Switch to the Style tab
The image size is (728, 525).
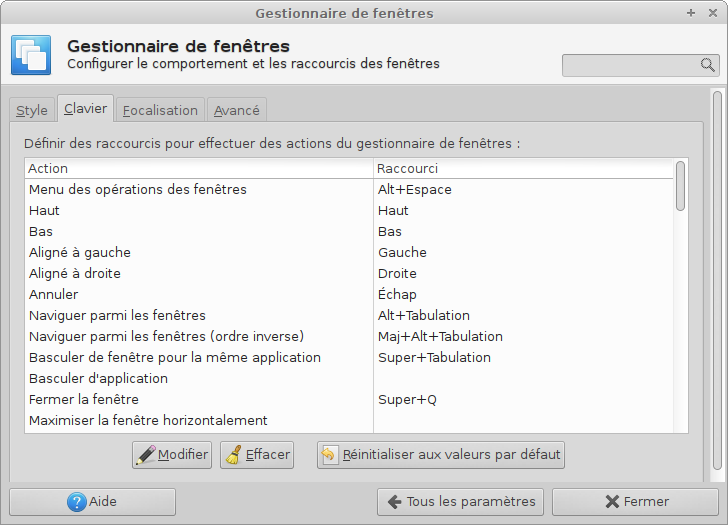[x=32, y=110]
